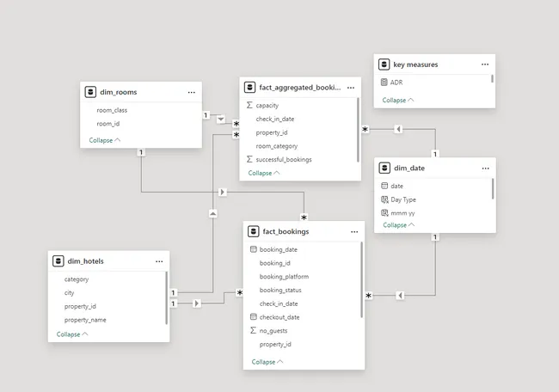559x392 pixels.
Task: Select the dim_date to fact_aggregated_bookings relationship arrow
Action: point(398,129)
